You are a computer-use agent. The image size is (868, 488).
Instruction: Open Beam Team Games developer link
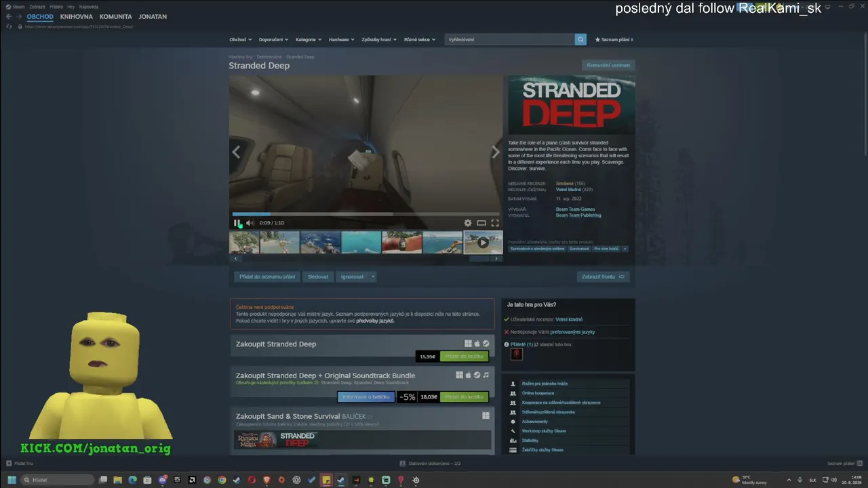(x=575, y=209)
